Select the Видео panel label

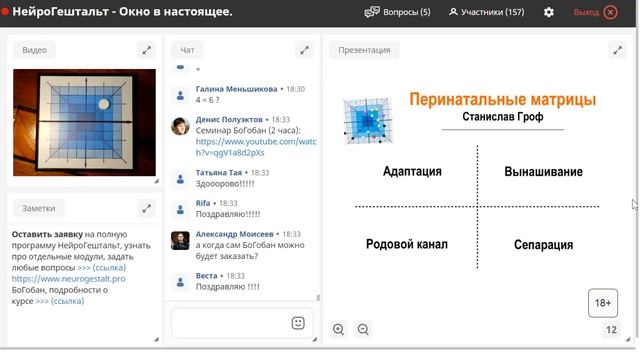pyautogui.click(x=34, y=50)
